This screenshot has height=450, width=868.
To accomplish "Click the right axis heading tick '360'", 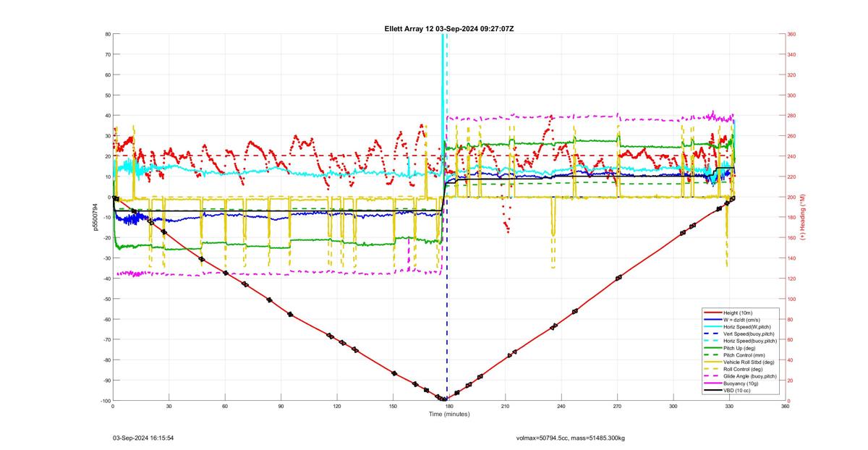I will (792, 34).
